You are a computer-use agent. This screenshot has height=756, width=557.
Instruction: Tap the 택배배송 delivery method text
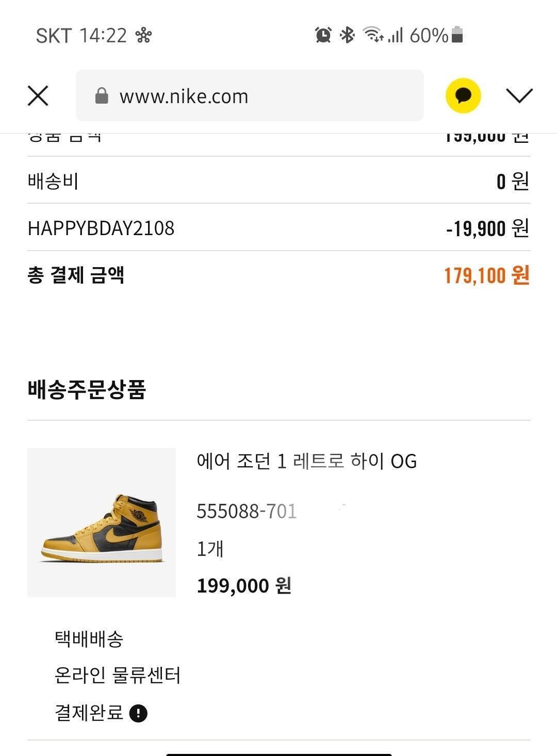[89, 639]
